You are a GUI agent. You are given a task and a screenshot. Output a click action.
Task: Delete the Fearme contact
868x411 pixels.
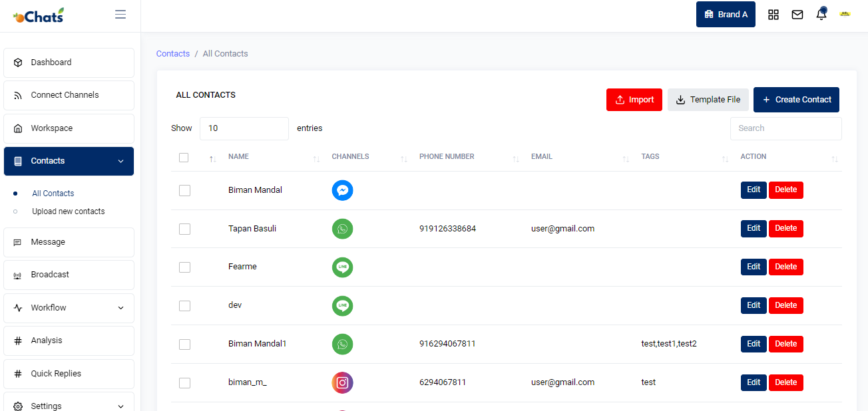tap(786, 267)
